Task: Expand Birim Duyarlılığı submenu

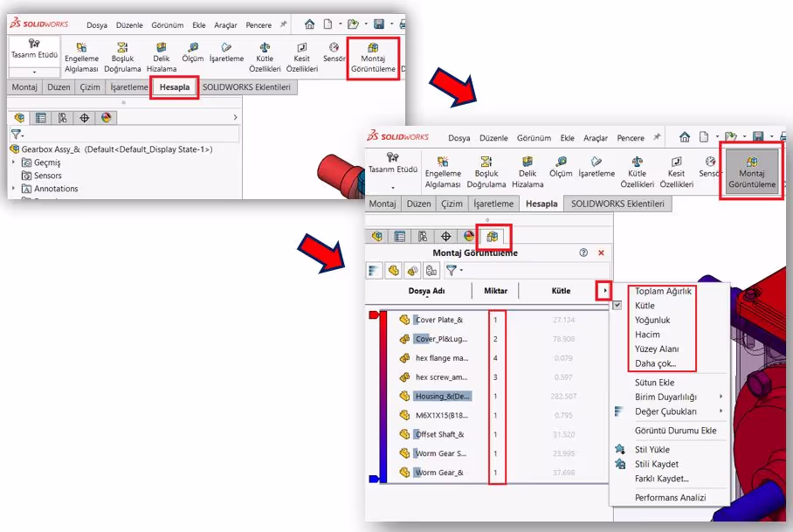Action: 721,397
